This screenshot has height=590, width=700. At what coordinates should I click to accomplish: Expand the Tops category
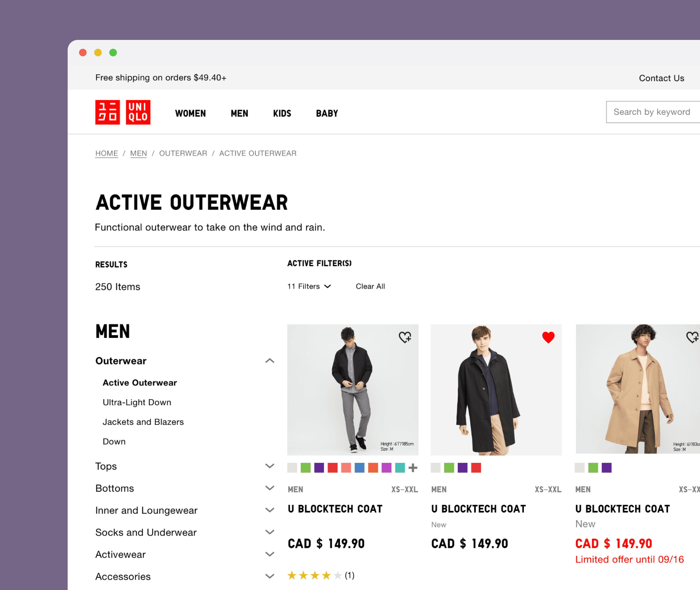[x=270, y=466]
